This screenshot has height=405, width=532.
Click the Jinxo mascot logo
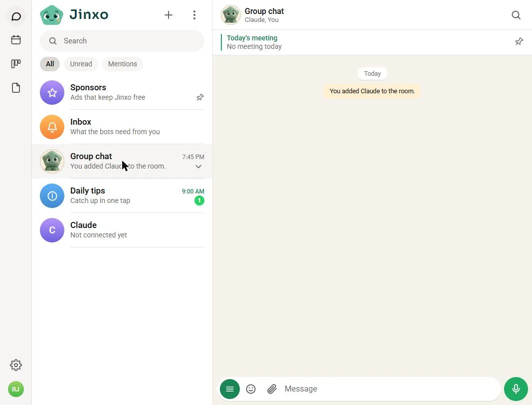(51, 15)
